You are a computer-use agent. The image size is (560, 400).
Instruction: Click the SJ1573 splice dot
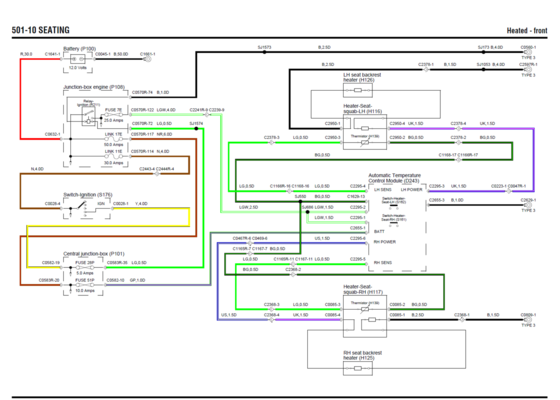pos(264,52)
